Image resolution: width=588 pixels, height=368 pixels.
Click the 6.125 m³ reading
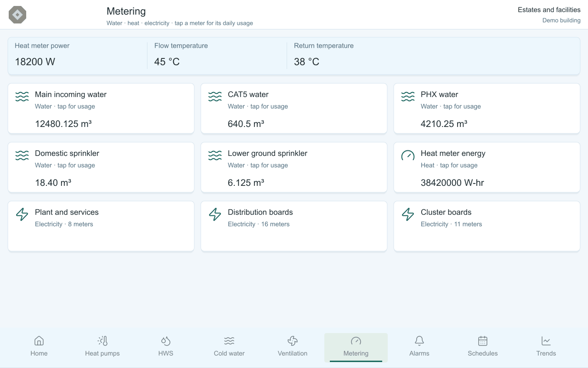(x=246, y=183)
